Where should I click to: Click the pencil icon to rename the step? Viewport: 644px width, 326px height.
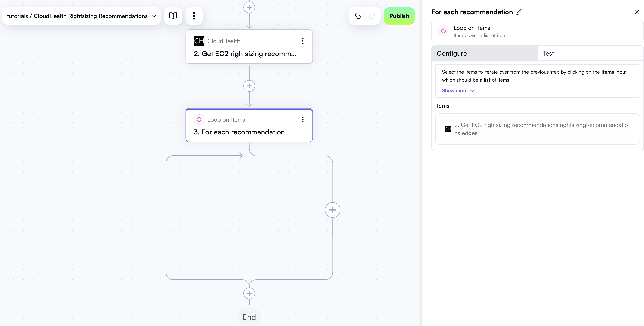click(520, 12)
